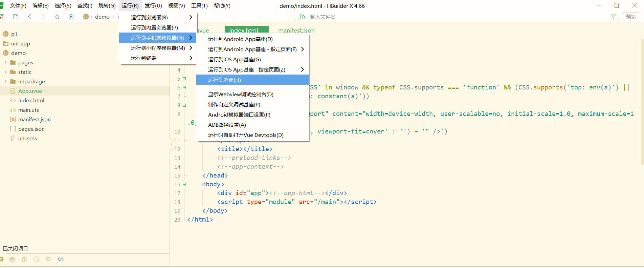644x268 pixels.
Task: Collapse the code fold at line 16
Action: [x=184, y=184]
